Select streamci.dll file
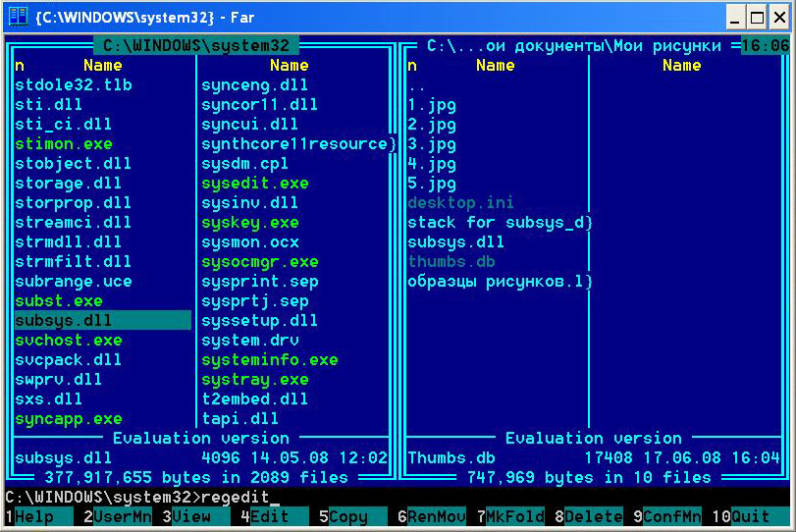The image size is (796, 532). click(x=73, y=223)
